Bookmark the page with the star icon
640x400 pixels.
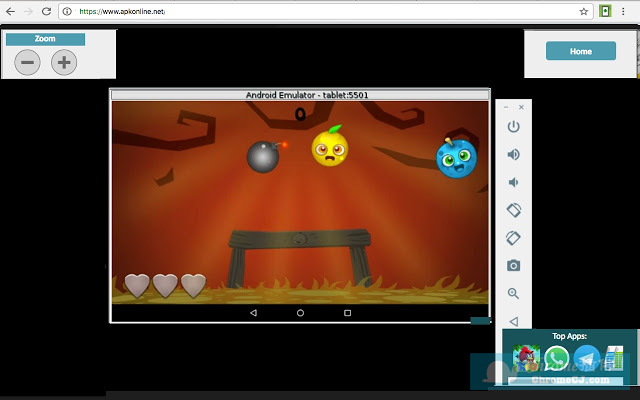point(584,11)
